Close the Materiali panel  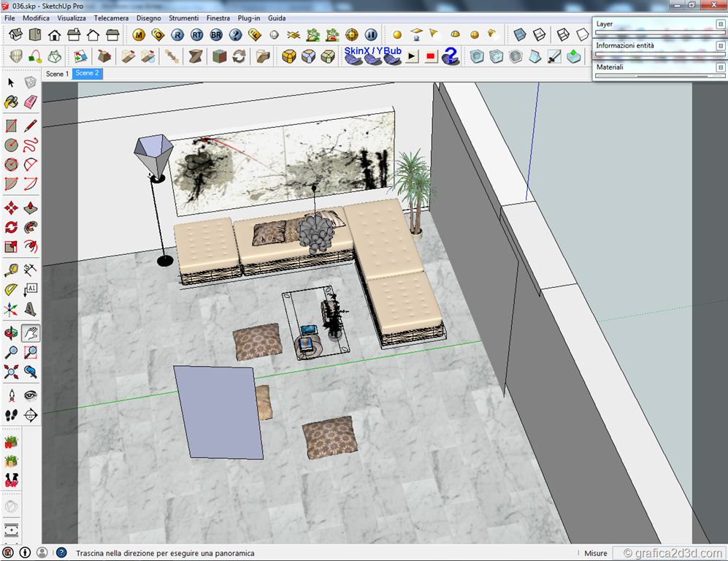click(x=720, y=66)
